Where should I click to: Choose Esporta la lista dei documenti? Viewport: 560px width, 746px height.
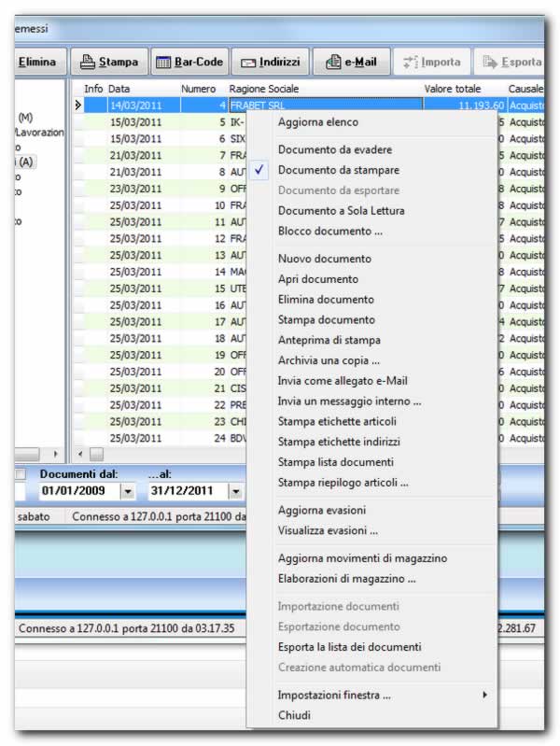[349, 647]
